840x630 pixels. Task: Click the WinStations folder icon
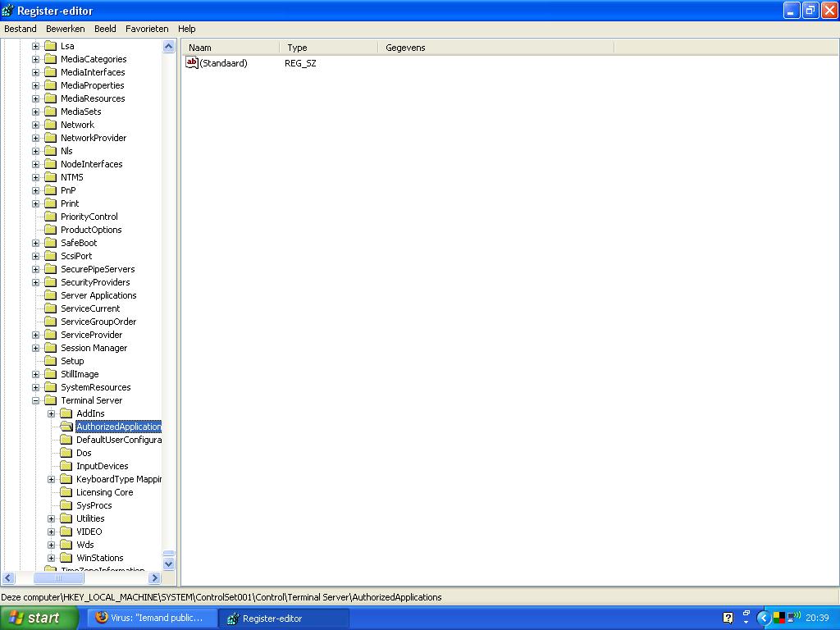pyautogui.click(x=66, y=558)
